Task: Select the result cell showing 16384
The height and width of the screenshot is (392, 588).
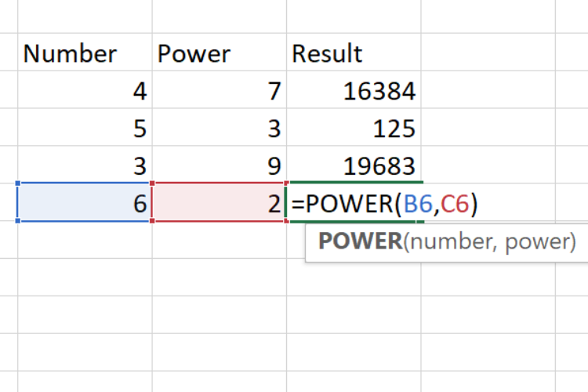Action: pyautogui.click(x=354, y=89)
